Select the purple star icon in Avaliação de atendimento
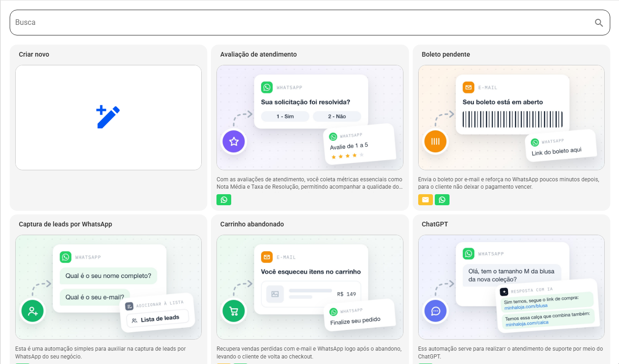The image size is (619, 364). coord(234,141)
